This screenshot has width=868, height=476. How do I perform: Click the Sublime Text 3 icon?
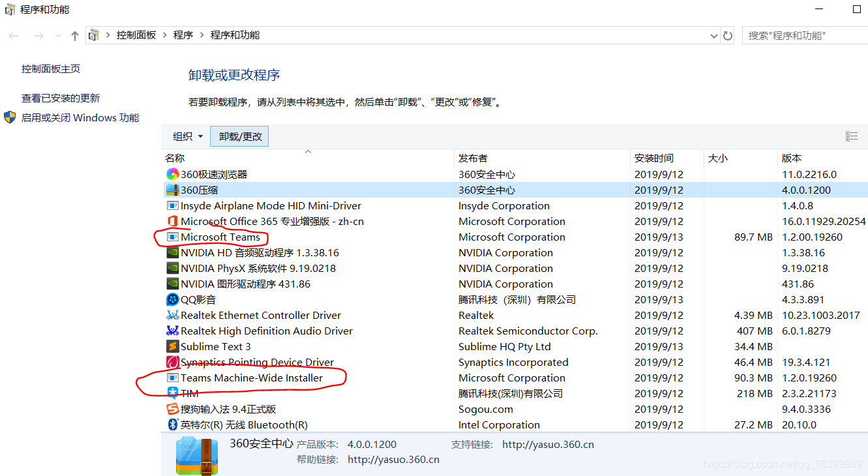pyautogui.click(x=172, y=346)
